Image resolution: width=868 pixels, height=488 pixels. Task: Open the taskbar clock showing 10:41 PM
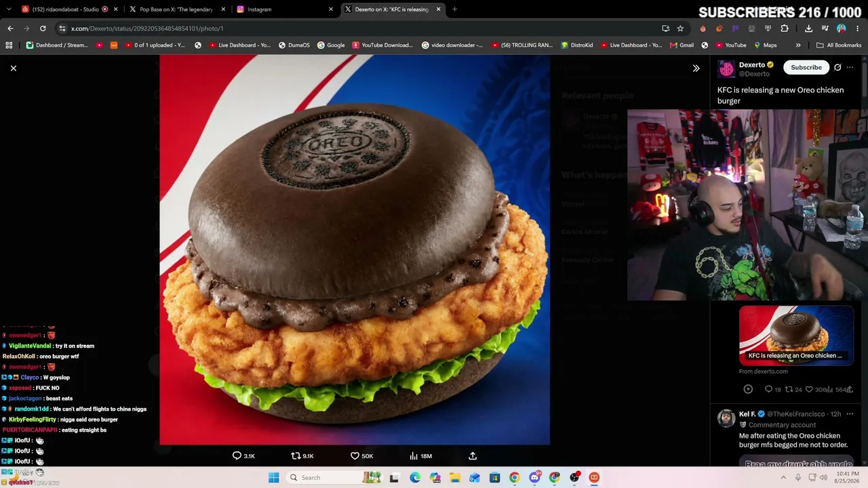847,478
